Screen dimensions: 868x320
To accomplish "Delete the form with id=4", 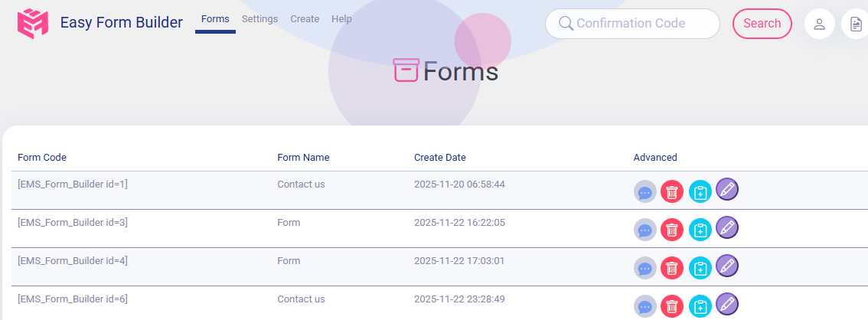I will [671, 268].
